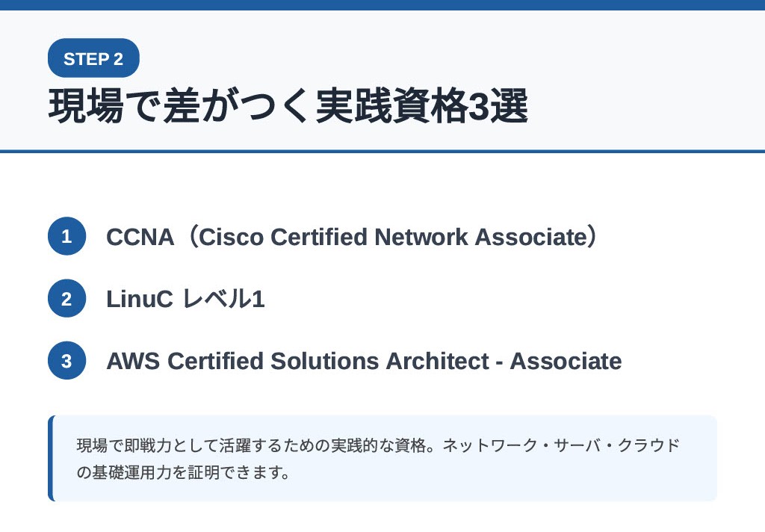The height and width of the screenshot is (532, 765).
Task: Click the phrase Cisco Certified Network Associate
Action: coord(393,237)
